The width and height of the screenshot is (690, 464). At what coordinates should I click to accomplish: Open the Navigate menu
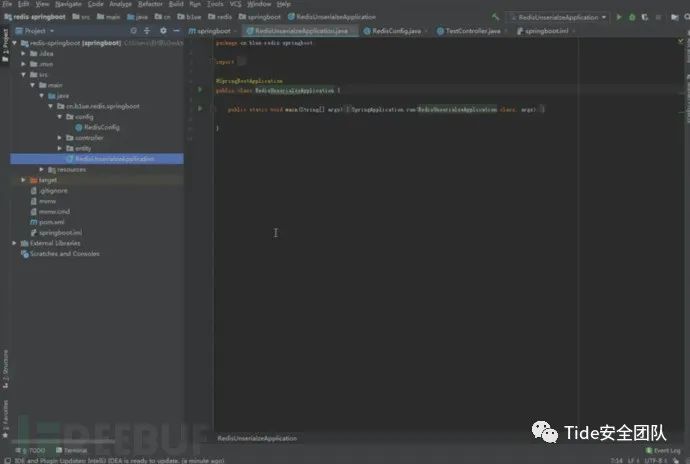click(x=68, y=4)
